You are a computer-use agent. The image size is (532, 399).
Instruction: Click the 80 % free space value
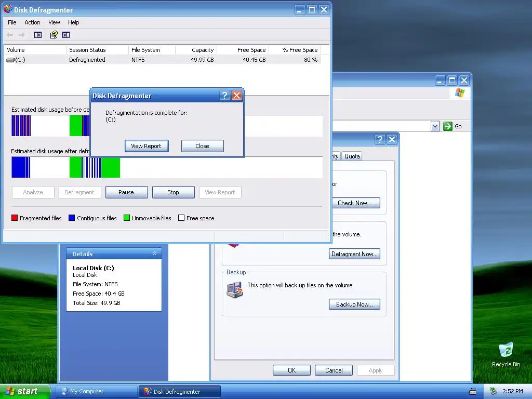pos(311,60)
